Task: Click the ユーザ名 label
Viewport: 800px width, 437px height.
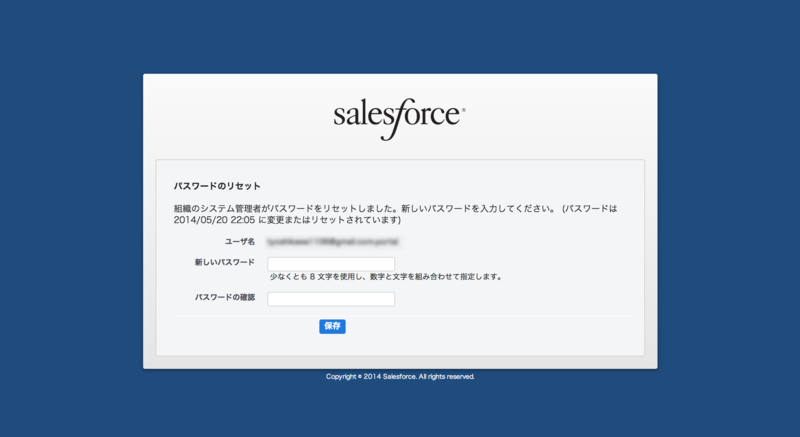Action: pos(240,242)
